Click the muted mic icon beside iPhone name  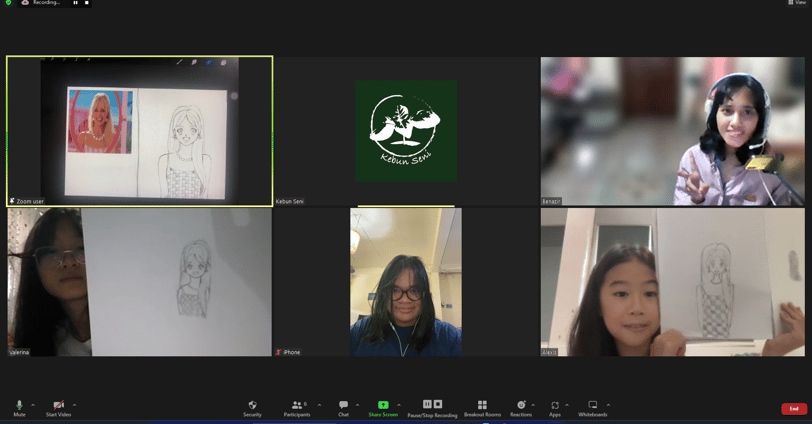tap(279, 352)
